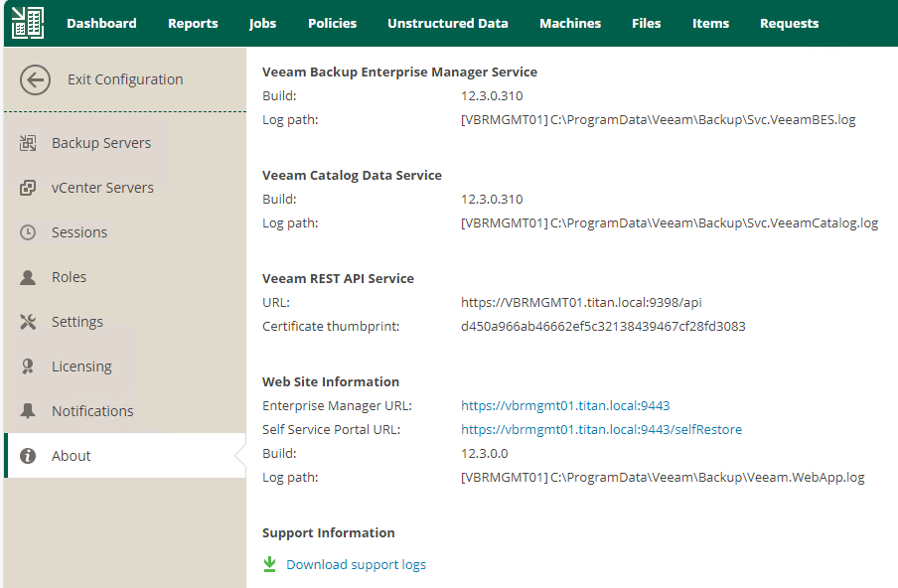Click the Exit Configuration back arrow icon
898x588 pixels.
tap(35, 79)
